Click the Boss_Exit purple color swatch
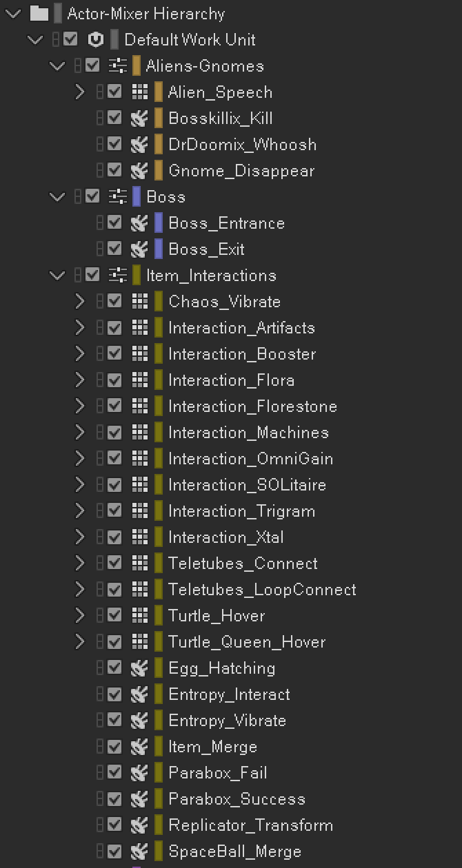Image resolution: width=462 pixels, height=868 pixels. coord(159,249)
